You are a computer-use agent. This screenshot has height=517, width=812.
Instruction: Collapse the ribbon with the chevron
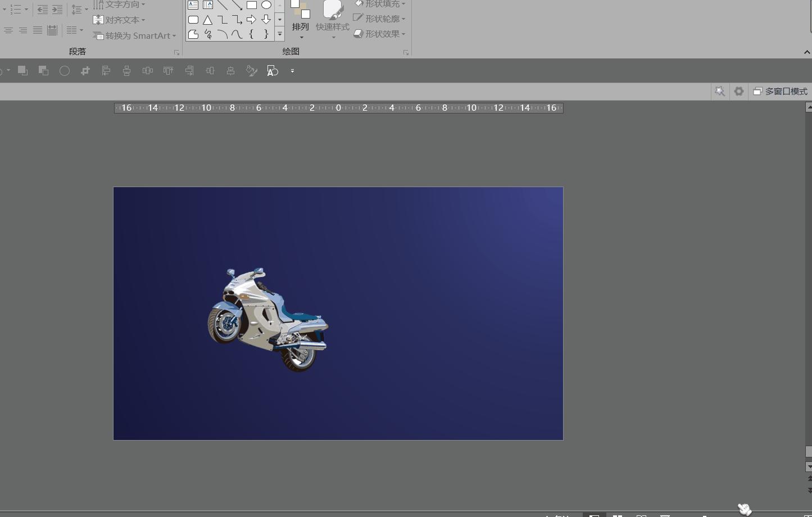pyautogui.click(x=807, y=52)
